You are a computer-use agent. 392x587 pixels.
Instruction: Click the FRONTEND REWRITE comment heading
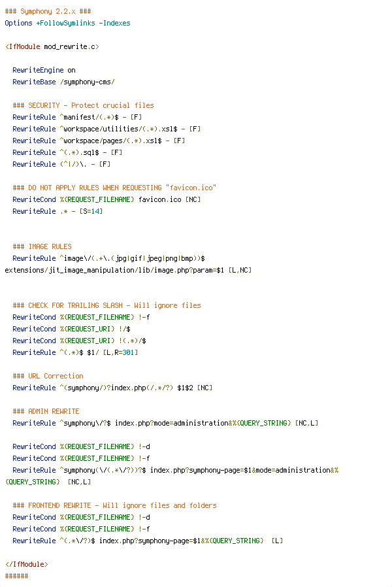point(114,505)
